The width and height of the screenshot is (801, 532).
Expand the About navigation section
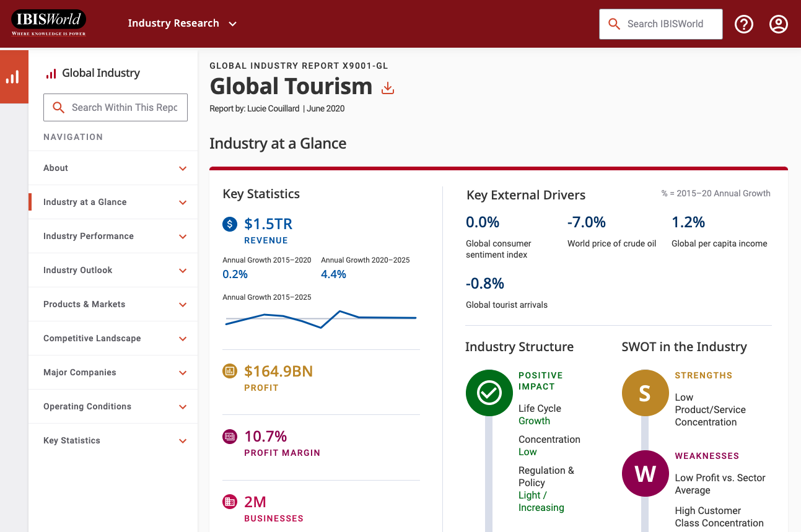point(183,168)
